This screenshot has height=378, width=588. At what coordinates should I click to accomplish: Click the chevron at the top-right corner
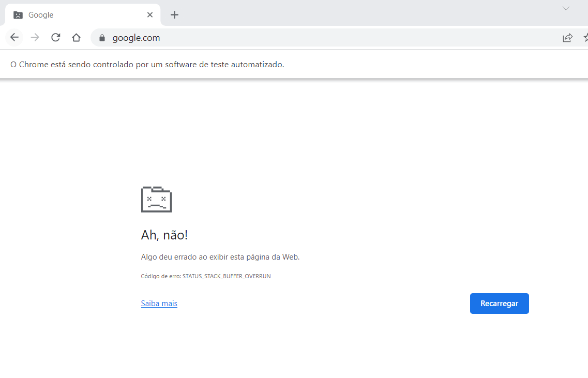(567, 9)
